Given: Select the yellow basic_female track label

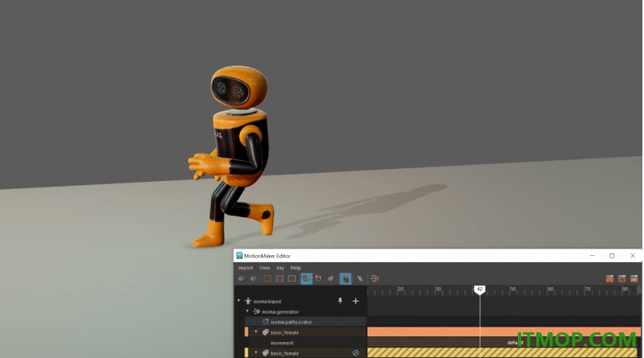Looking at the screenshot, I should (285, 353).
